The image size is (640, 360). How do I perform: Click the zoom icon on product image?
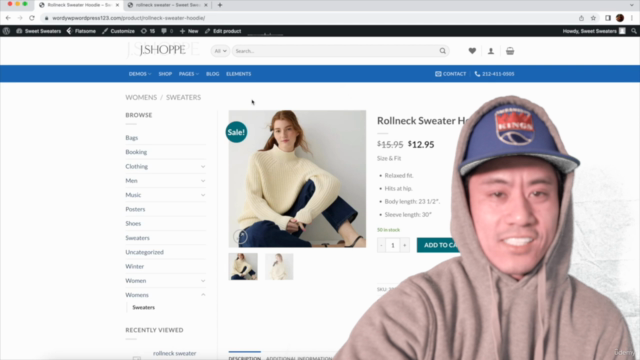(x=240, y=236)
